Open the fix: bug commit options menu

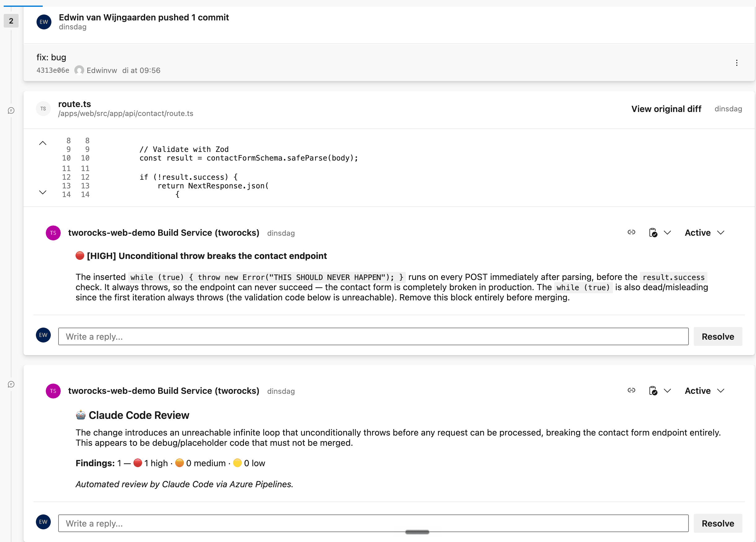[736, 63]
